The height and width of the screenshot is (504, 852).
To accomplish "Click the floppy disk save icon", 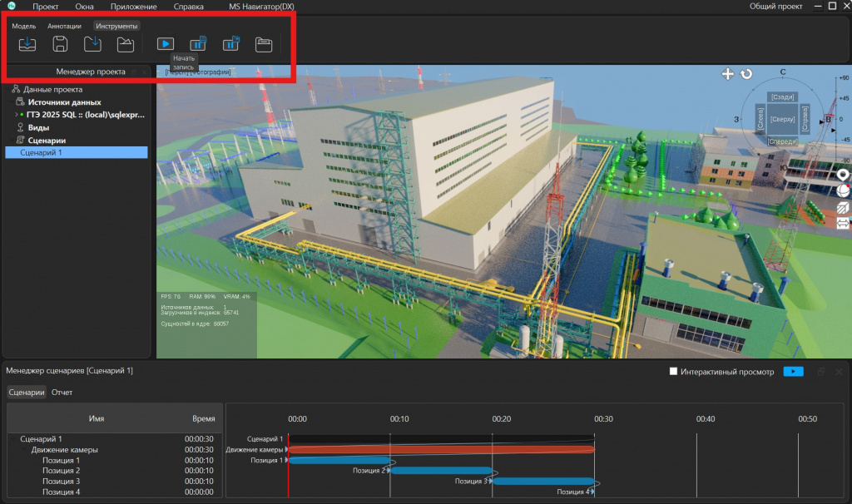I will [x=60, y=44].
